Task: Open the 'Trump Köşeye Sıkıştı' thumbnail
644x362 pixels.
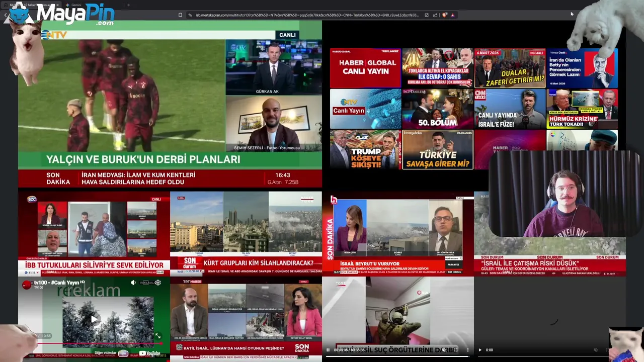Action: [x=365, y=149]
